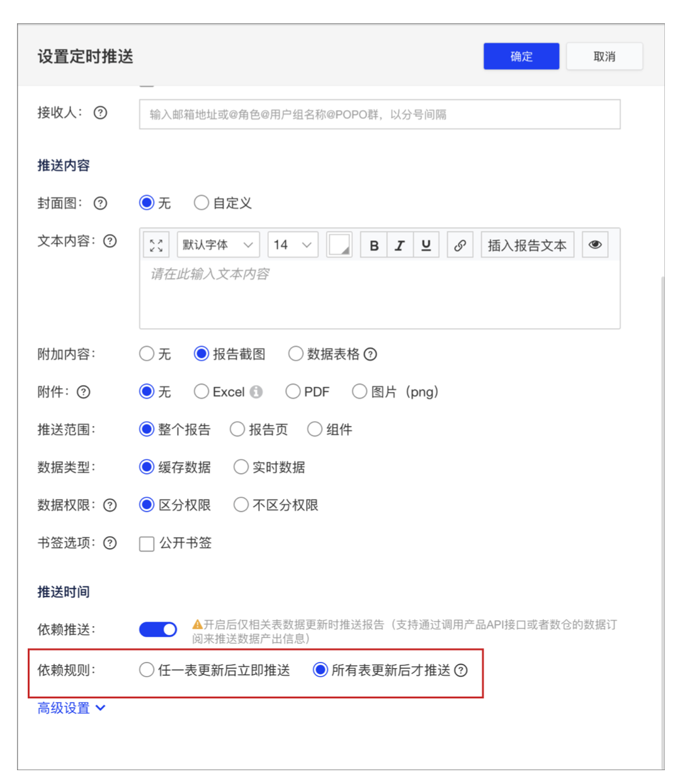Open fullscreen mode for the text editor
Viewport: 680px width, 784px height.
click(156, 245)
